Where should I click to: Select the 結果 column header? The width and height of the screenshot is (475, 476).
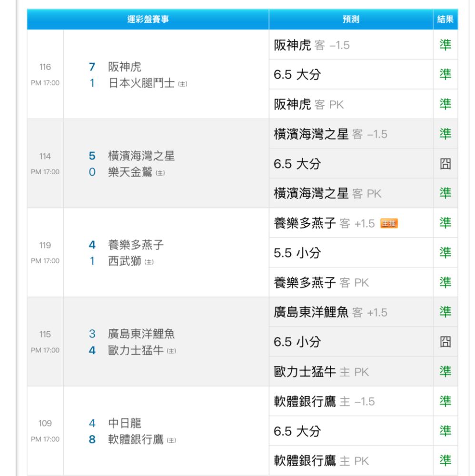point(445,20)
